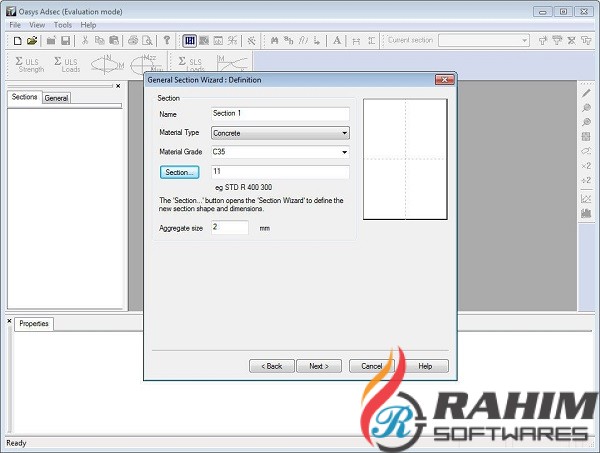This screenshot has height=453, width=600.
Task: Click the Cut scissors icon
Action: 85,40
